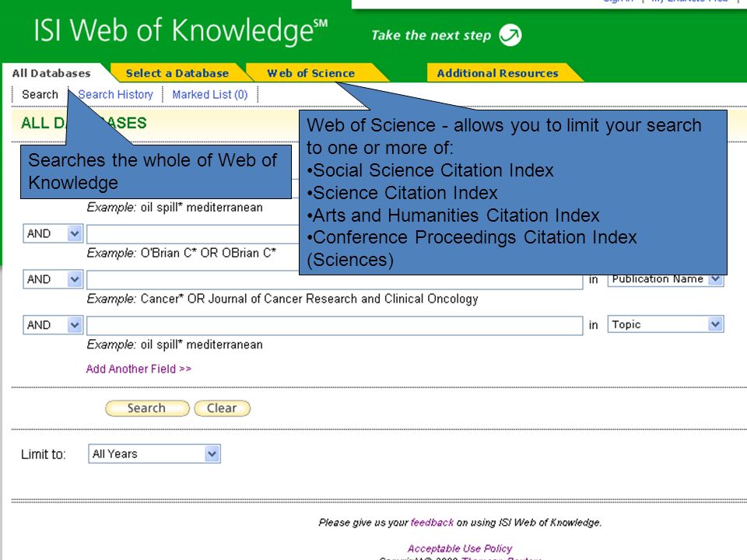Click the 'Take the next step' text

tap(430, 35)
